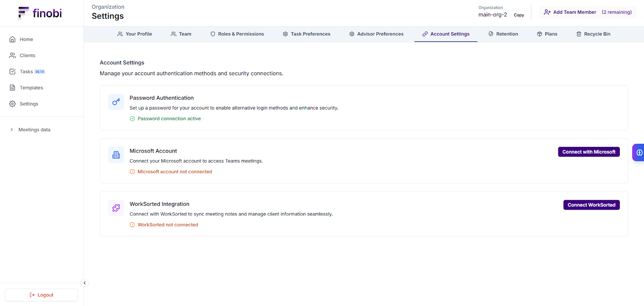
Task: Click the Password Authentication key icon
Action: tap(116, 102)
